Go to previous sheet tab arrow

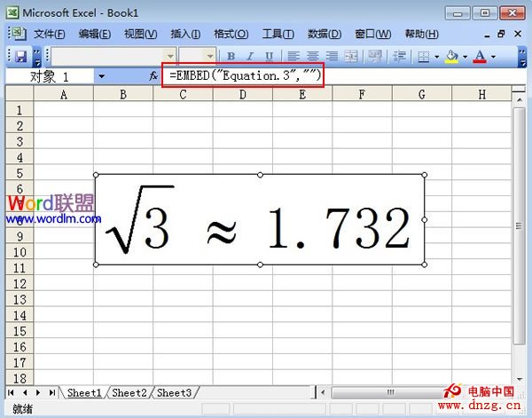(x=25, y=392)
